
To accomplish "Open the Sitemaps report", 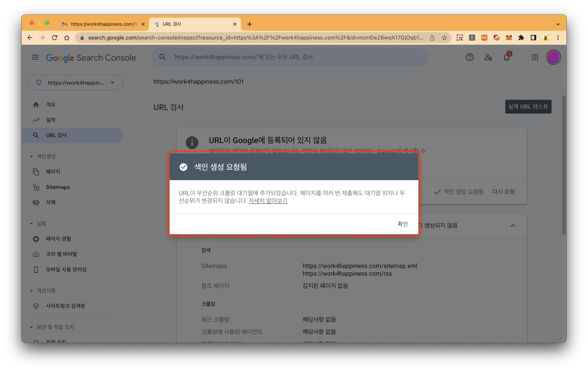I will coord(58,187).
